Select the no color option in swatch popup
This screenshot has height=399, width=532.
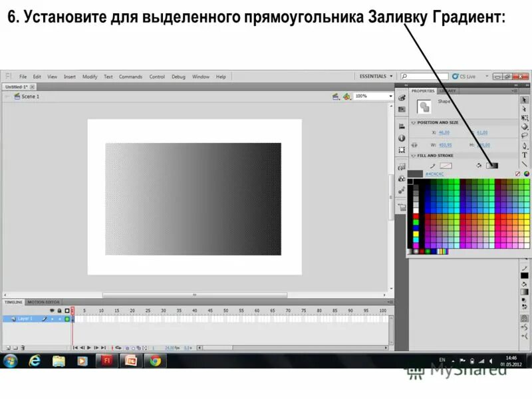coord(518,174)
